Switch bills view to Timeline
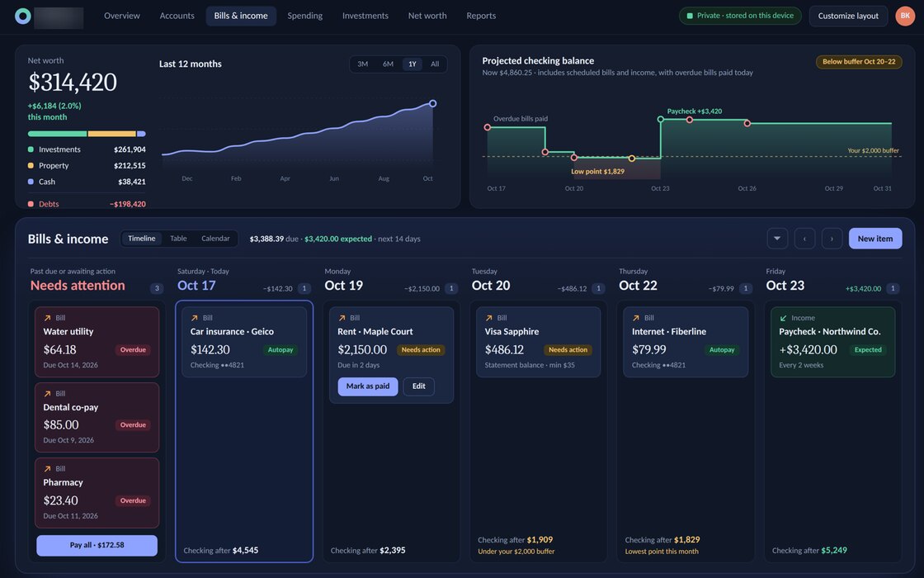This screenshot has width=924, height=578. [142, 239]
